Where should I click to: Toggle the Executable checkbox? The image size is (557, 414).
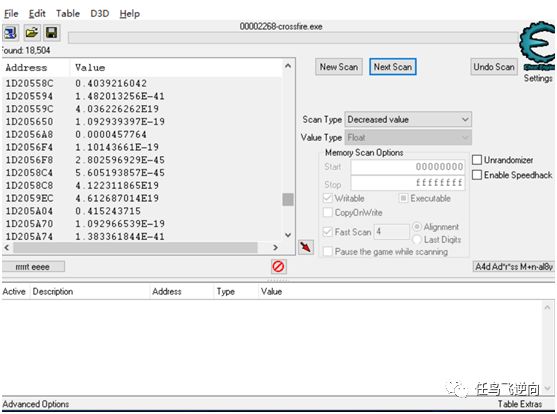403,198
